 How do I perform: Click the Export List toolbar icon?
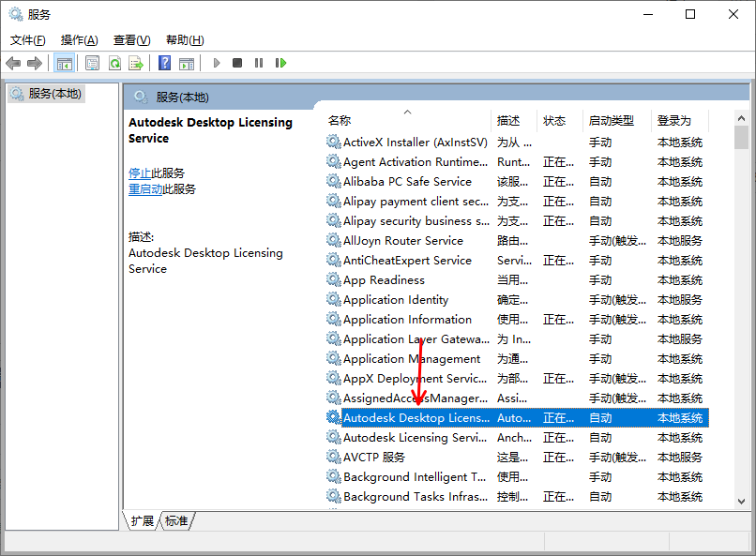(x=136, y=63)
